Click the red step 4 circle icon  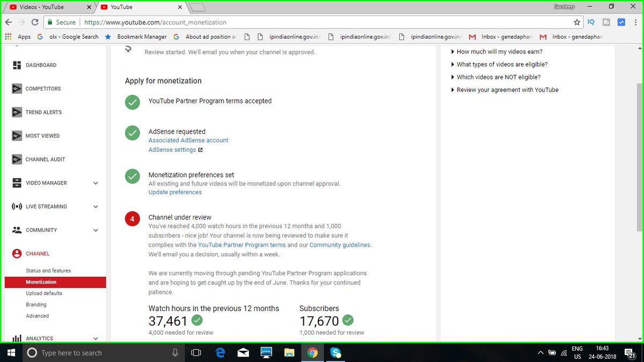point(132,219)
